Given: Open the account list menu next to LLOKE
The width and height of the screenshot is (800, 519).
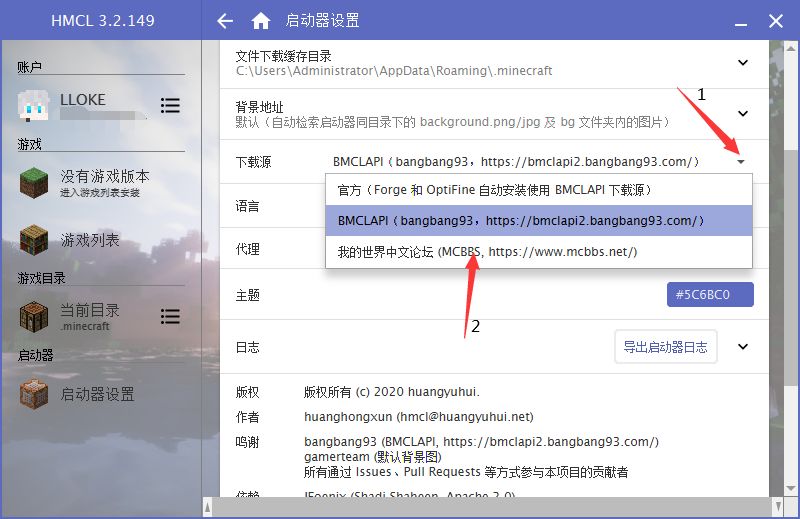Looking at the screenshot, I should point(170,106).
